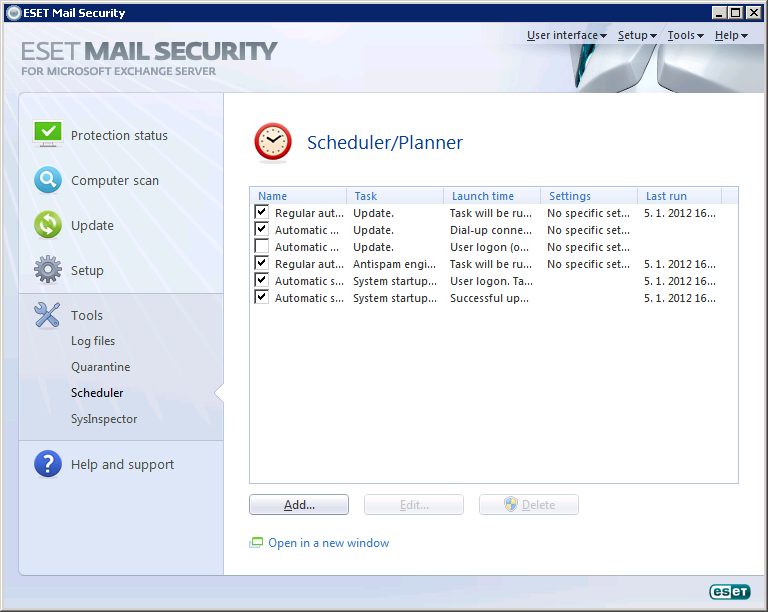Click the ESET logo in bottom corner
The height and width of the screenshot is (612, 768).
729,592
